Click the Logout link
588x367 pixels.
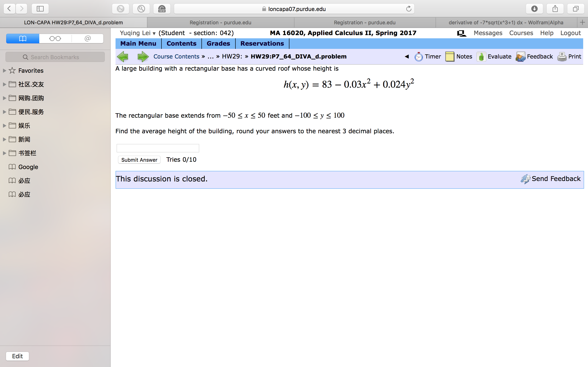point(570,33)
